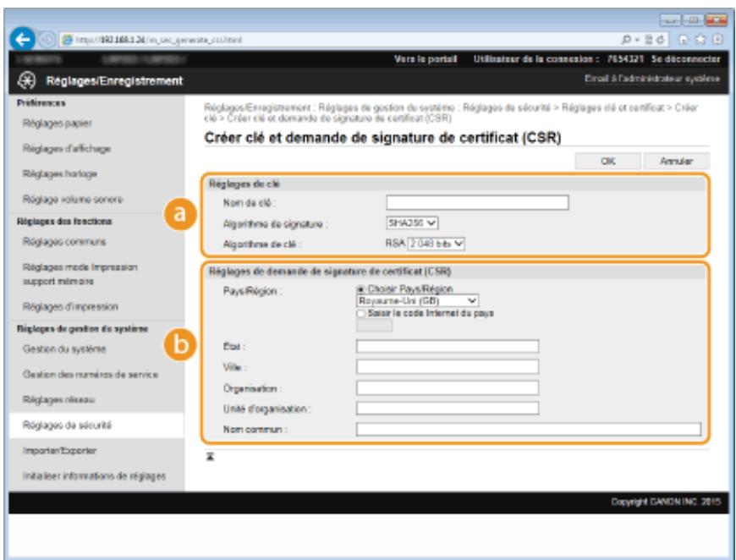This screenshot has height=560, width=736.
Task: Open Réglage volume sonore in the sidebar
Action: (73, 200)
